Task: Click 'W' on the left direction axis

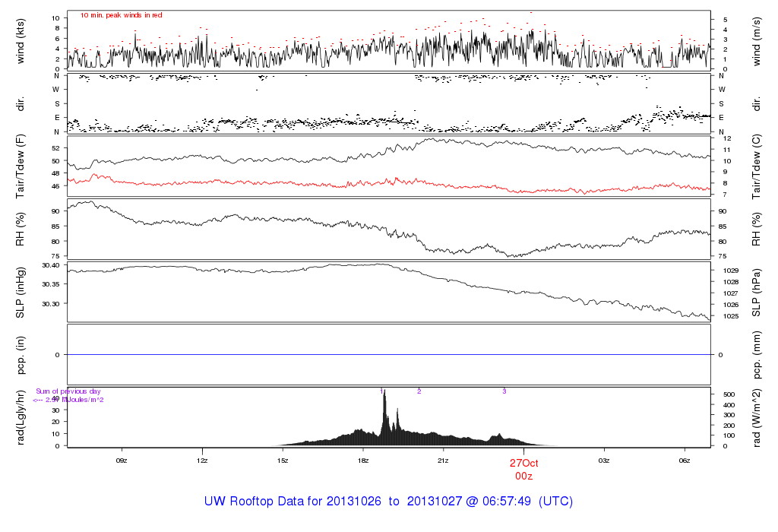Action: 56,90
